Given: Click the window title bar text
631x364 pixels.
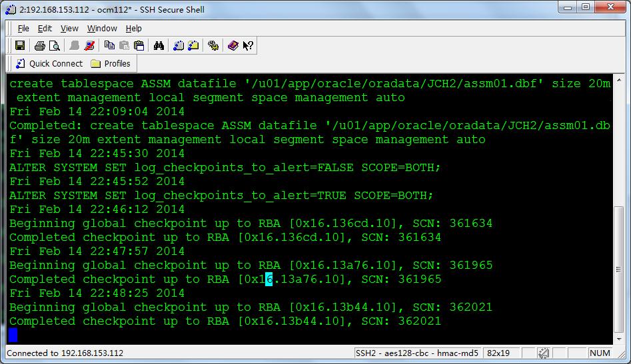Looking at the screenshot, I should click(x=112, y=9).
